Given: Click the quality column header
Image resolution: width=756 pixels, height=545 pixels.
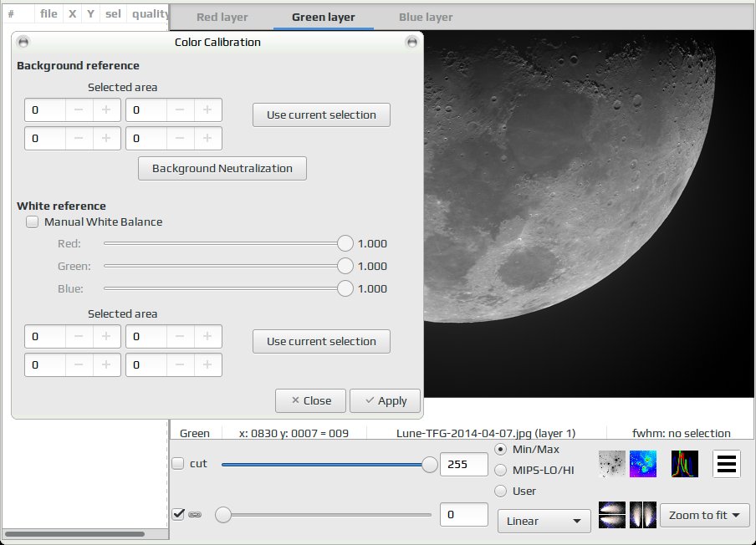Looking at the screenshot, I should (x=150, y=13).
